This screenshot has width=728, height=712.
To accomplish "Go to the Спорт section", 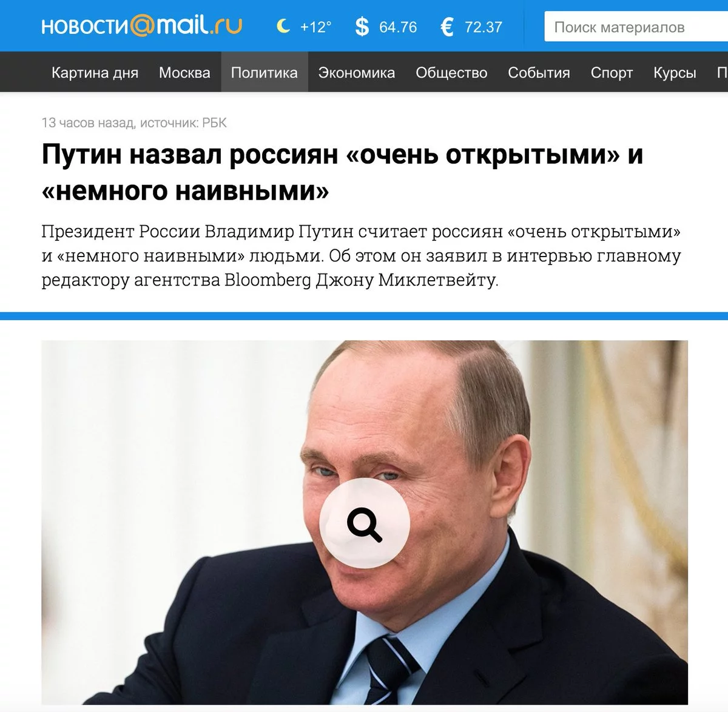I will tap(612, 73).
